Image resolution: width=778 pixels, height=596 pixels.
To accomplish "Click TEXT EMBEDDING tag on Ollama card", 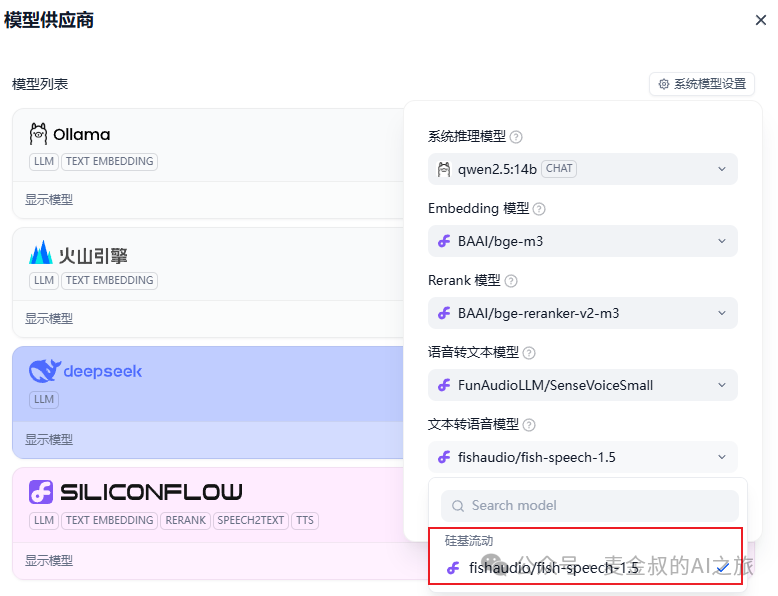I will tap(109, 161).
